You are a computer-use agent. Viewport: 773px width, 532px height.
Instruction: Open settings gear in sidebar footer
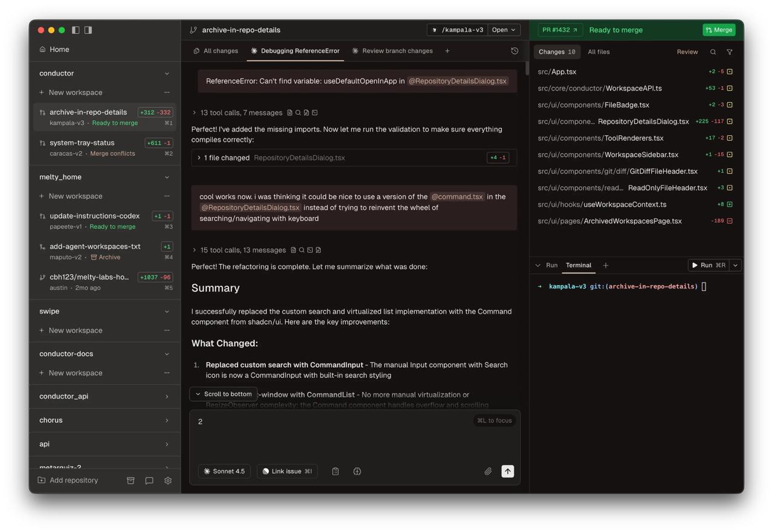coord(168,481)
